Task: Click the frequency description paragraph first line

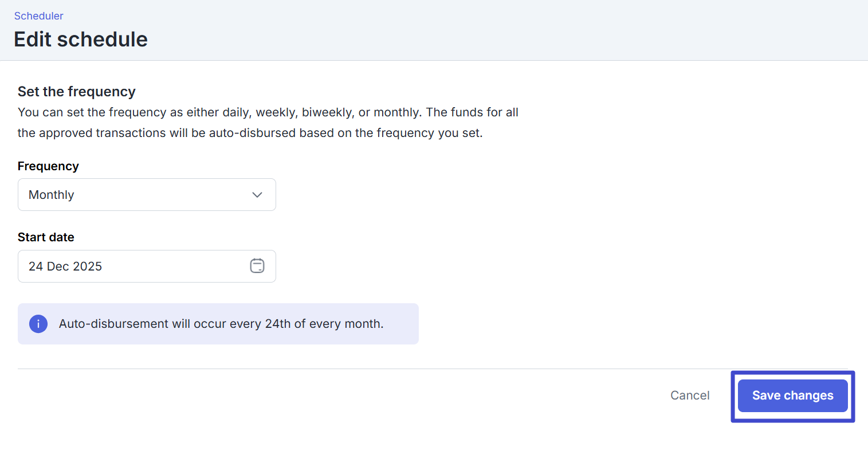Action: point(268,112)
